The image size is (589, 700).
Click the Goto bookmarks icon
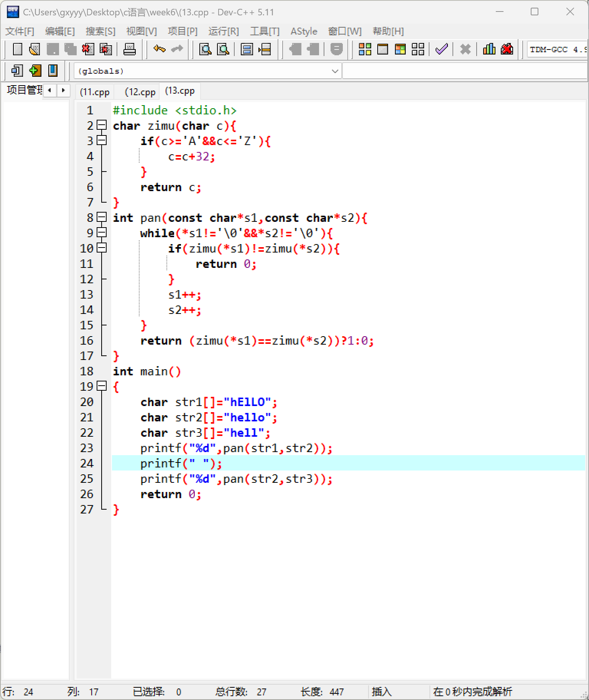[53, 71]
